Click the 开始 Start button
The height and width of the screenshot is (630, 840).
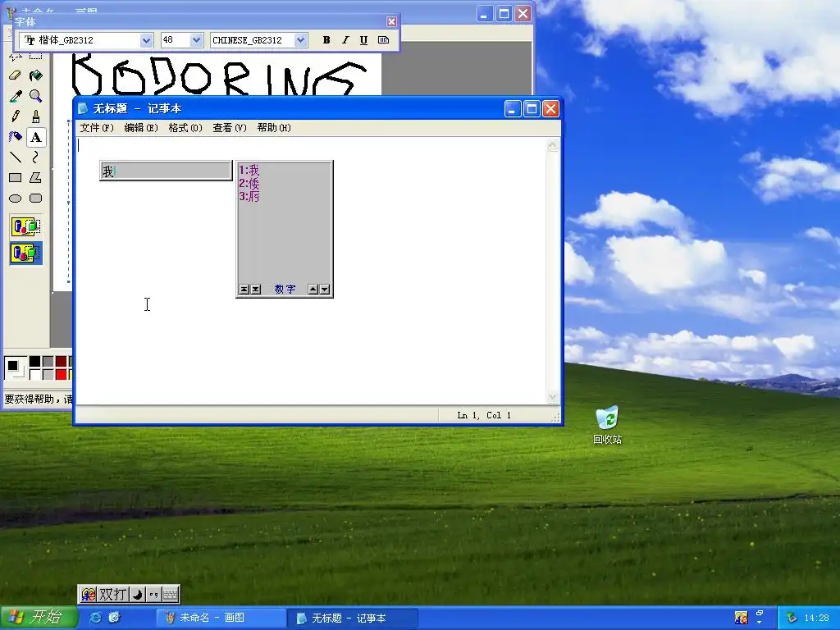point(38,617)
